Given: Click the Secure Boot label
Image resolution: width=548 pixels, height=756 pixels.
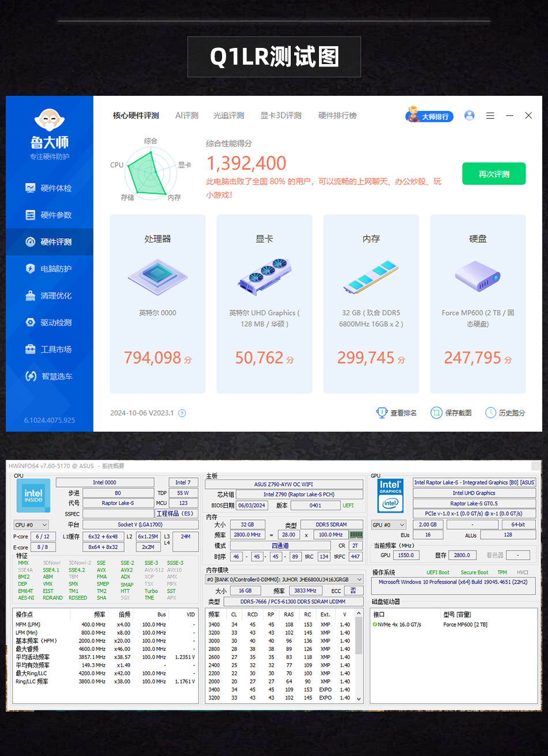Looking at the screenshot, I should (x=474, y=572).
